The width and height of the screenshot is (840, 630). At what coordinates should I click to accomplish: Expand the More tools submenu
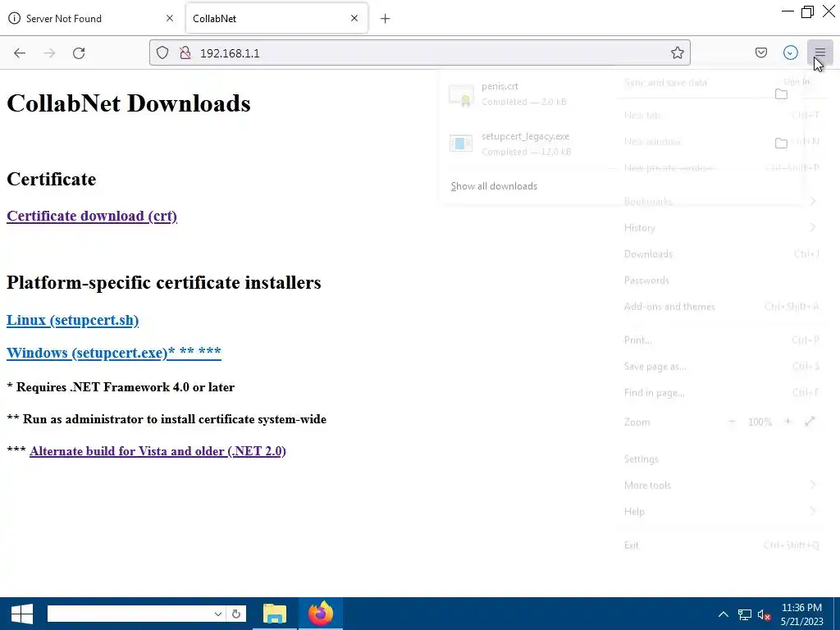point(721,486)
